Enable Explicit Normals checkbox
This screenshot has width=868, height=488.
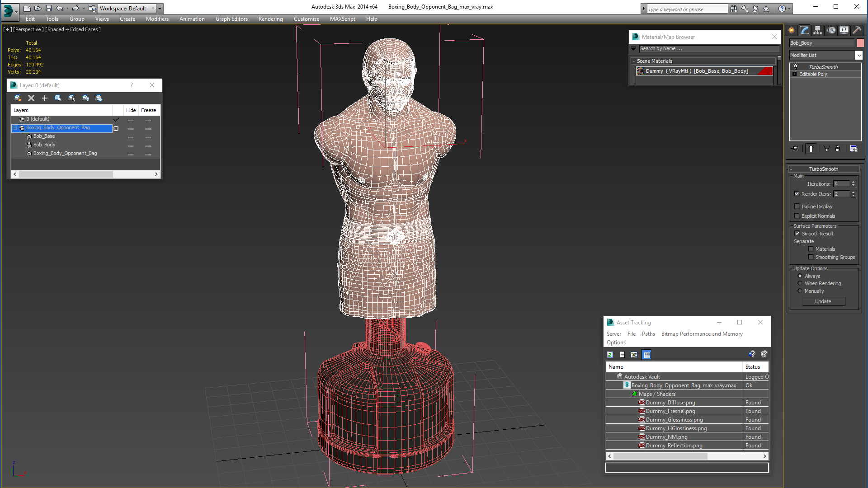coord(797,216)
